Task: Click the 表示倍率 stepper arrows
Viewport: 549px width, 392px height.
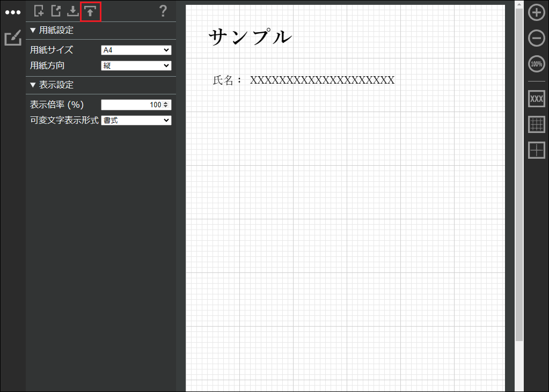Action: (166, 105)
